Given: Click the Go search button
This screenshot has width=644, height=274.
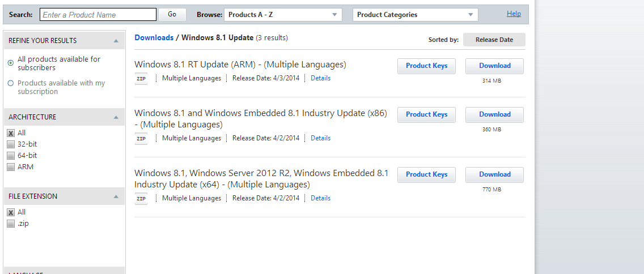Looking at the screenshot, I should (172, 15).
